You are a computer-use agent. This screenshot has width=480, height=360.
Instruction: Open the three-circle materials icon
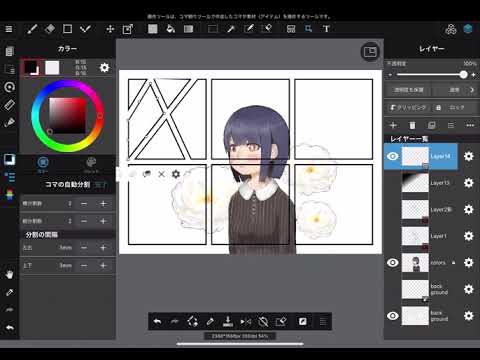point(451,29)
